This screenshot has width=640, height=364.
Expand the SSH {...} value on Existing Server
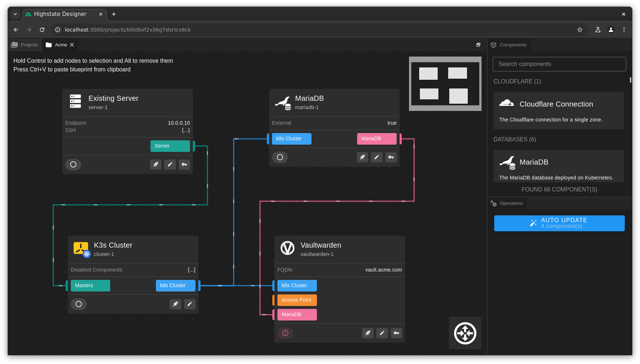(x=186, y=130)
